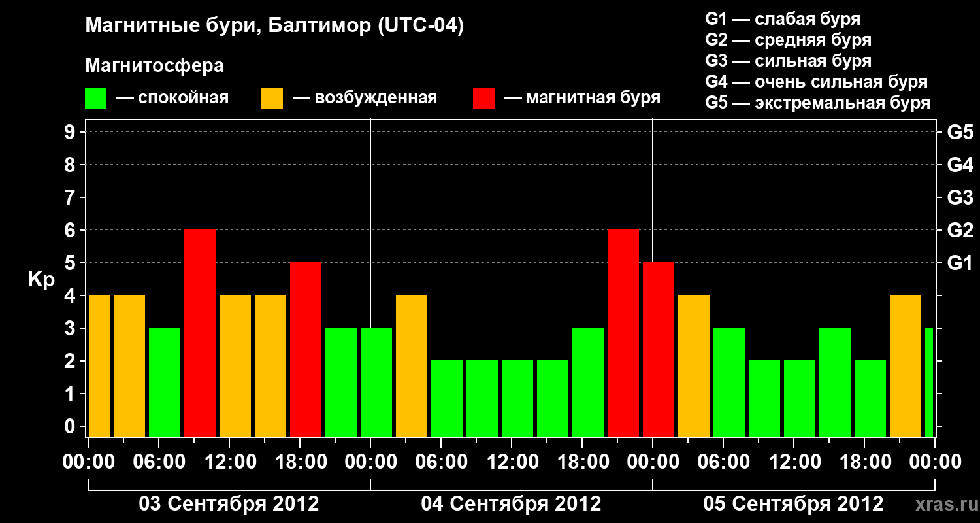Click the '— магнитная буря' legend label
This screenshot has height=523, width=980.
pyautogui.click(x=583, y=99)
